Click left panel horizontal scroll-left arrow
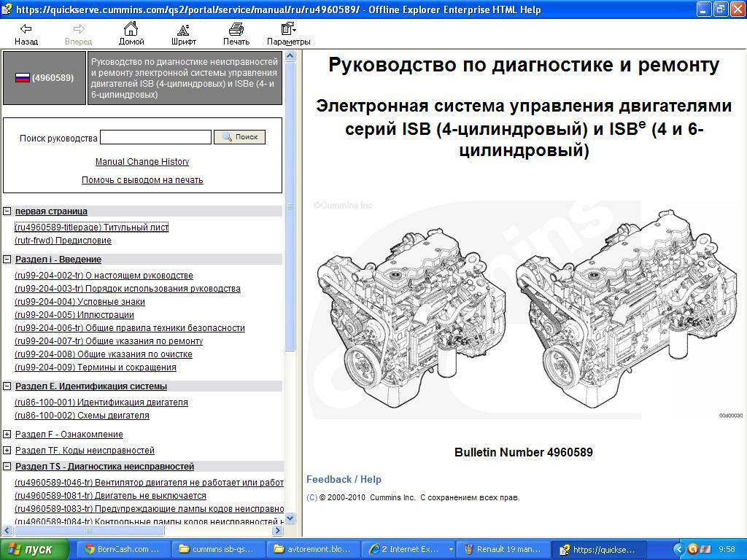 (7, 531)
